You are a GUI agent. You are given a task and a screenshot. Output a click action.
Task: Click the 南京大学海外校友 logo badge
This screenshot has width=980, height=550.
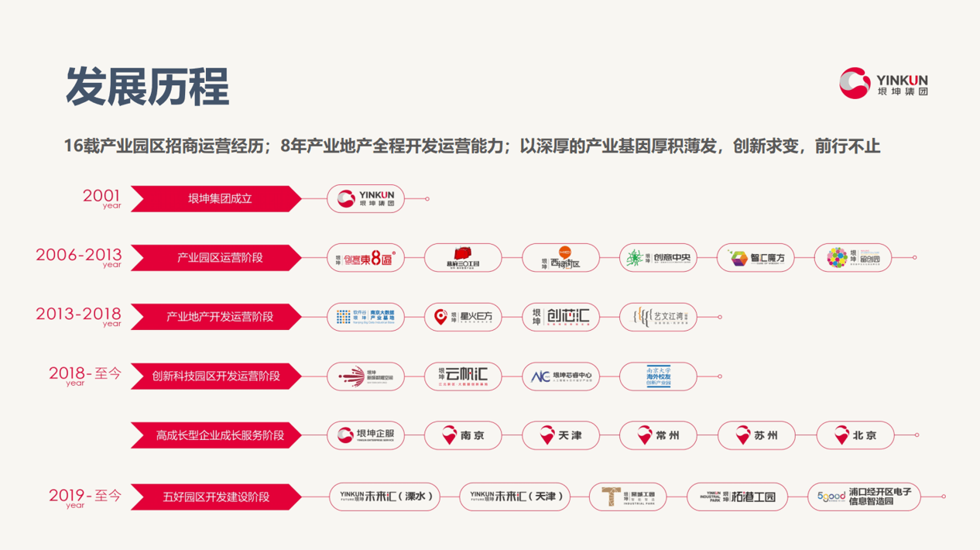point(658,376)
